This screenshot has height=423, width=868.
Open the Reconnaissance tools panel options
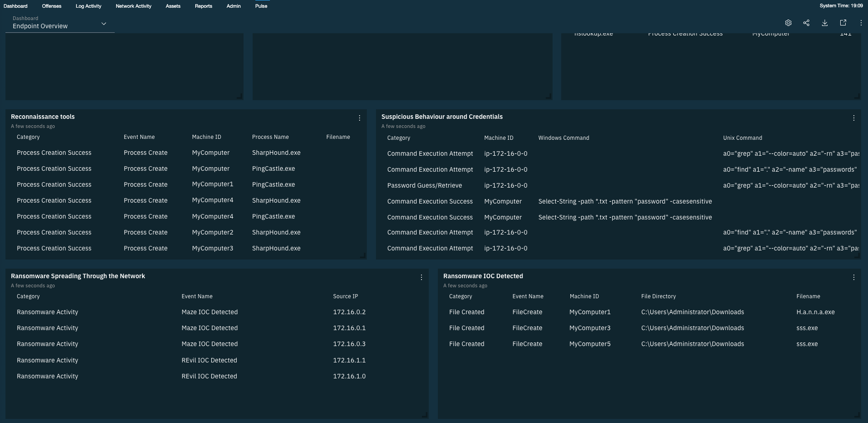coord(359,117)
